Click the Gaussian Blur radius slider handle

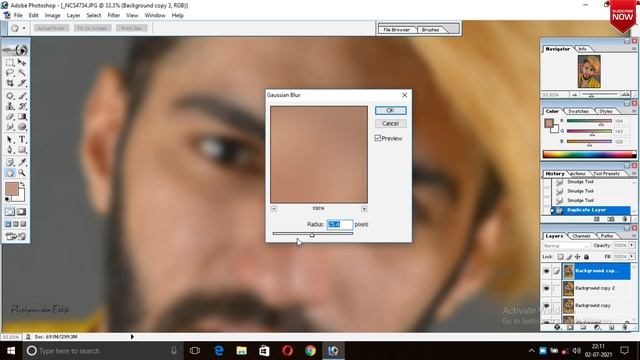pos(312,235)
